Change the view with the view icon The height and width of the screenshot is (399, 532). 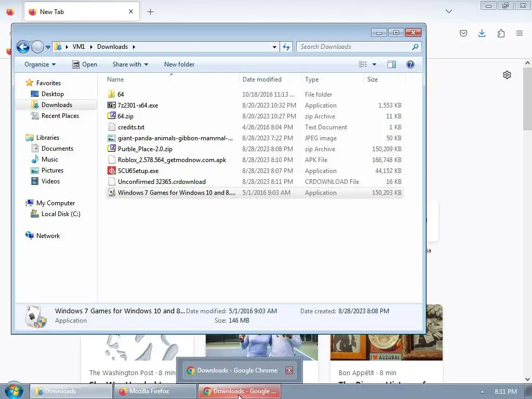363,64
